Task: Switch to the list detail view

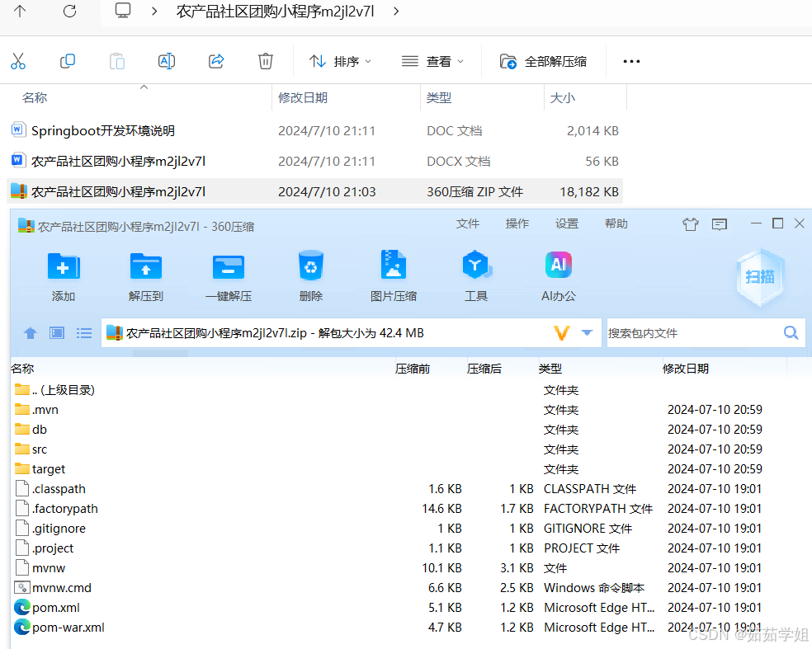Action: click(x=84, y=333)
